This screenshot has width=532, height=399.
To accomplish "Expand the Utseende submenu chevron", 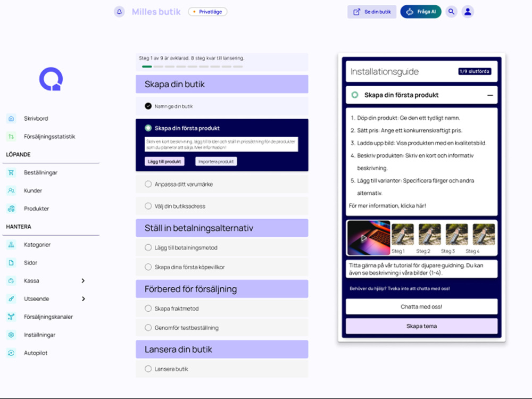I will [x=83, y=298].
